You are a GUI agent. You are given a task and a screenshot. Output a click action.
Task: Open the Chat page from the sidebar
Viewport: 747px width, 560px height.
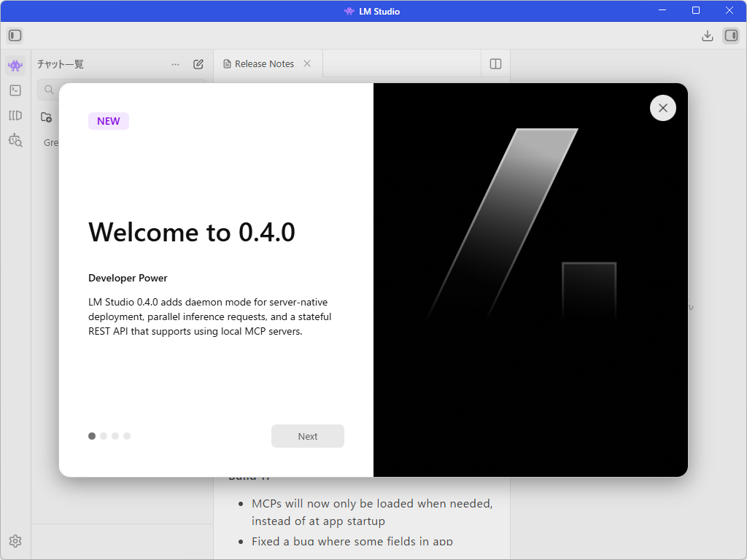pyautogui.click(x=15, y=65)
